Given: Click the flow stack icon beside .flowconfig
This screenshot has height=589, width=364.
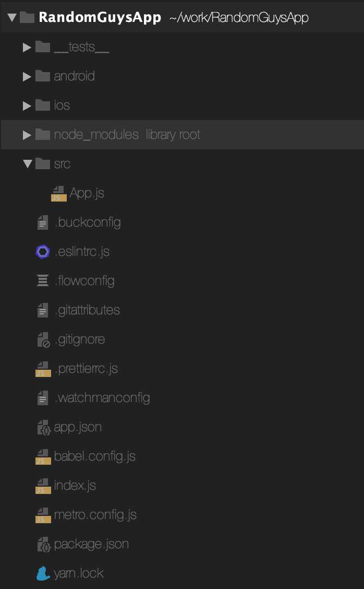Looking at the screenshot, I should 43,280.
